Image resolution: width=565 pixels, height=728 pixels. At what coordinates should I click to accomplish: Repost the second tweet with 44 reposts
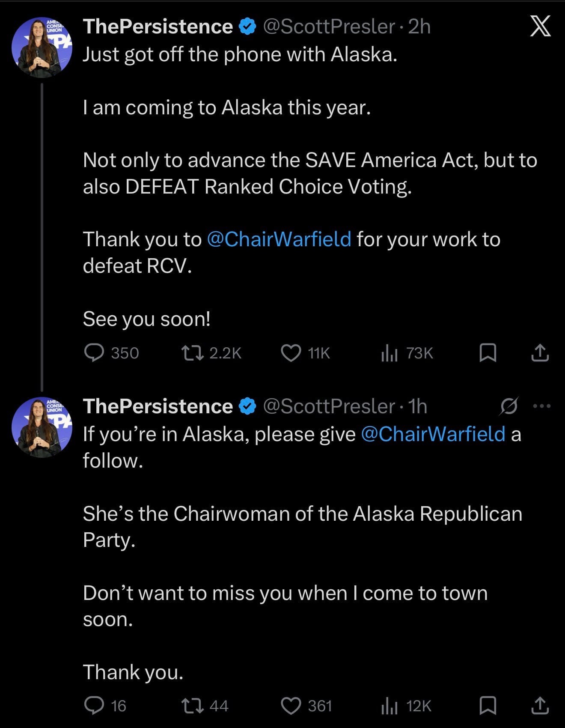[x=192, y=706]
